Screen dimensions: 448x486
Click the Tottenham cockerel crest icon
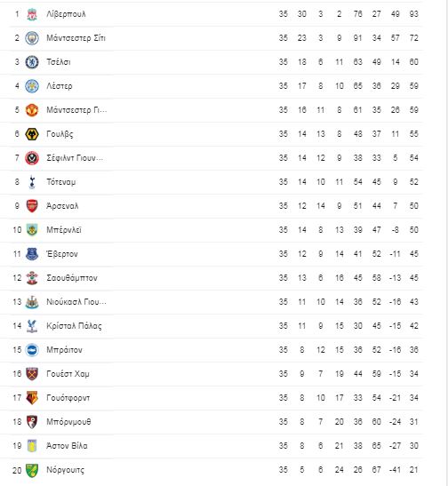32,182
